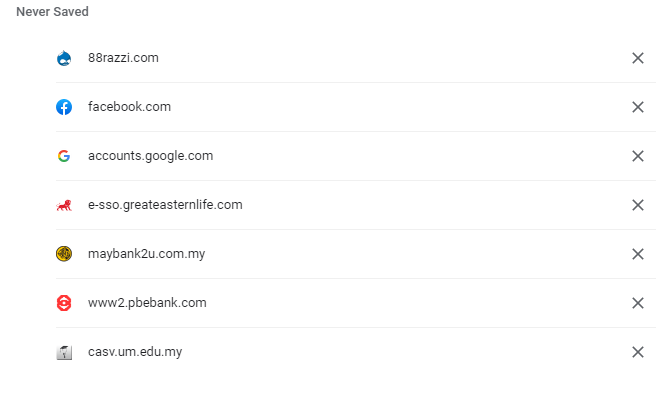Viewport: 672px width, 408px height.
Task: Open the accounts.google.com link
Action: coord(150,156)
